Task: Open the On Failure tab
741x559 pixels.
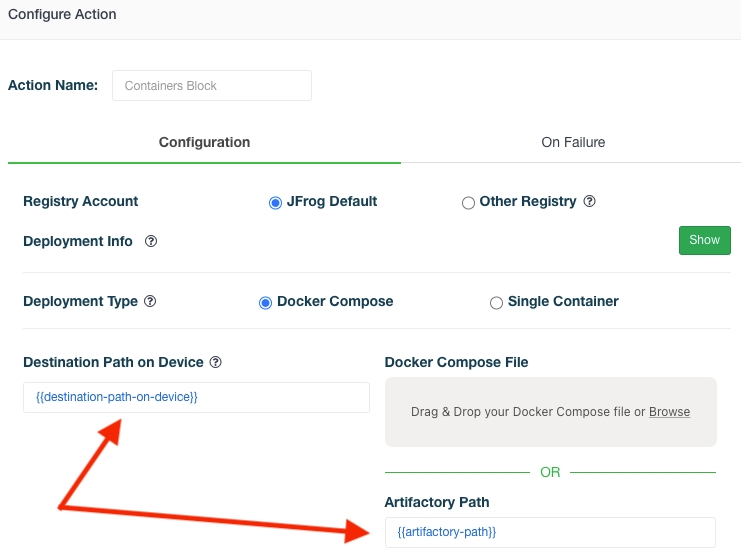Action: tap(573, 142)
